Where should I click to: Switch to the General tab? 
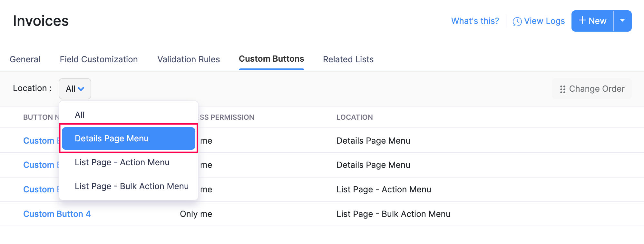[x=25, y=59]
